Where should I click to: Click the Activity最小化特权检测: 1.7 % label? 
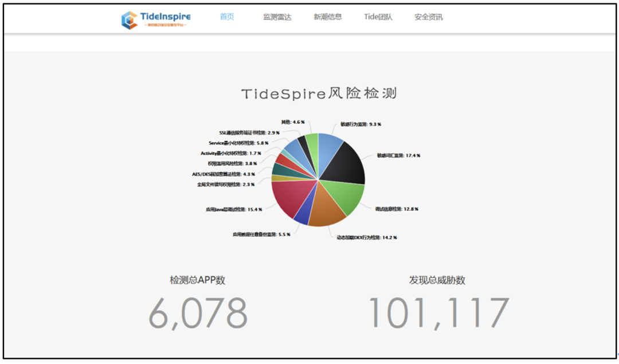(x=231, y=153)
